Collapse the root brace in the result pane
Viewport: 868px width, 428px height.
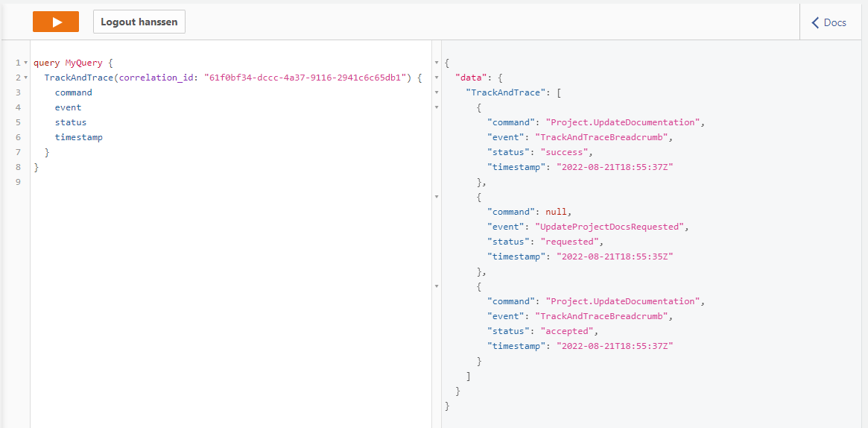pyautogui.click(x=437, y=63)
